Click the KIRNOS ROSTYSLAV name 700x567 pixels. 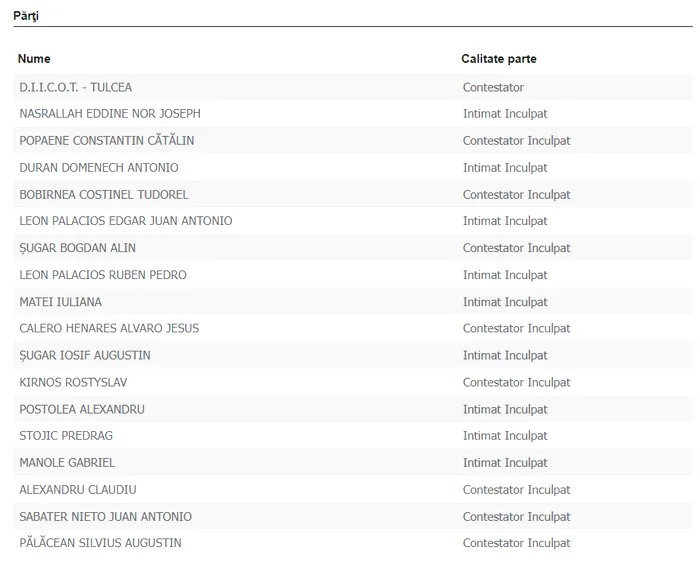[73, 382]
